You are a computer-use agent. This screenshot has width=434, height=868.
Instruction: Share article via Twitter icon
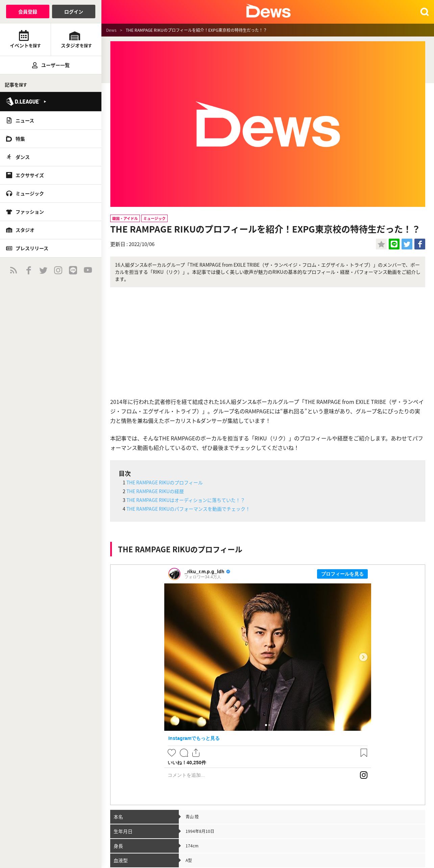point(407,244)
